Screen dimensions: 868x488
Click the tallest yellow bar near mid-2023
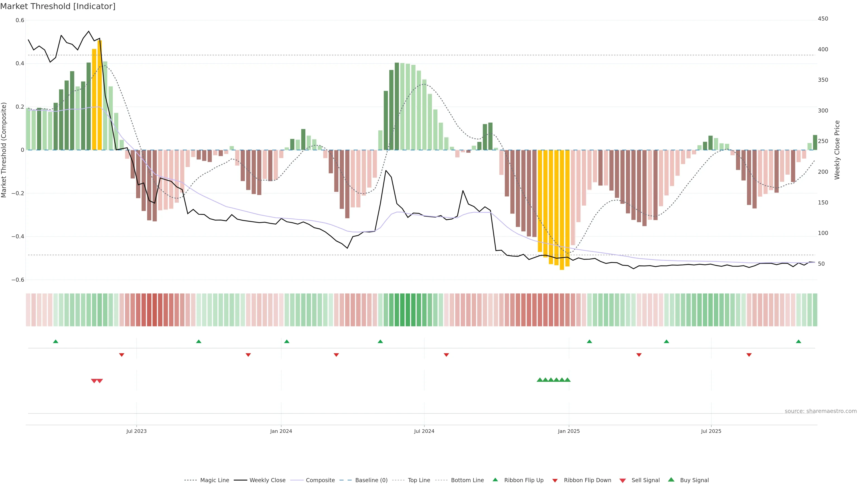[x=100, y=94]
